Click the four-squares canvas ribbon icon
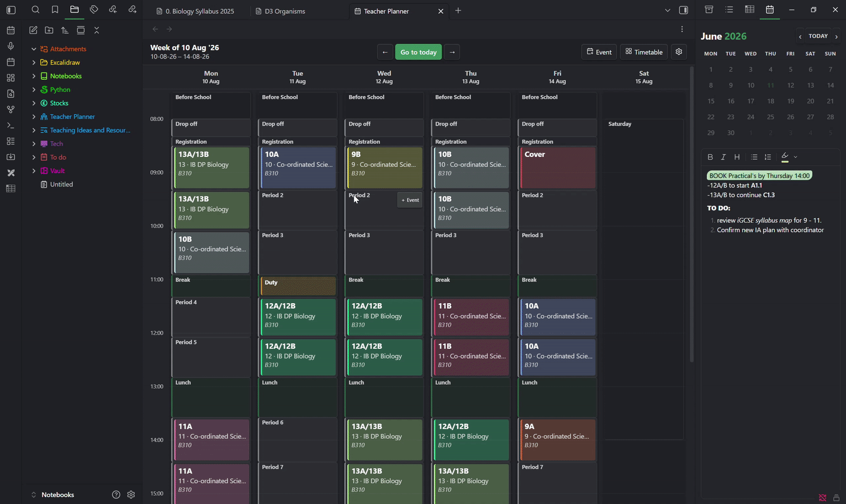Viewport: 846px width, 504px height. (11, 78)
